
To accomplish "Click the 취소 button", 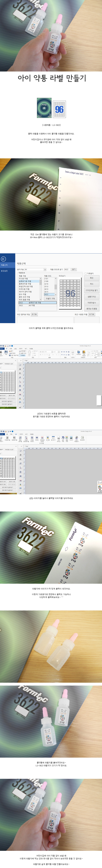I will [x=92, y=284].
